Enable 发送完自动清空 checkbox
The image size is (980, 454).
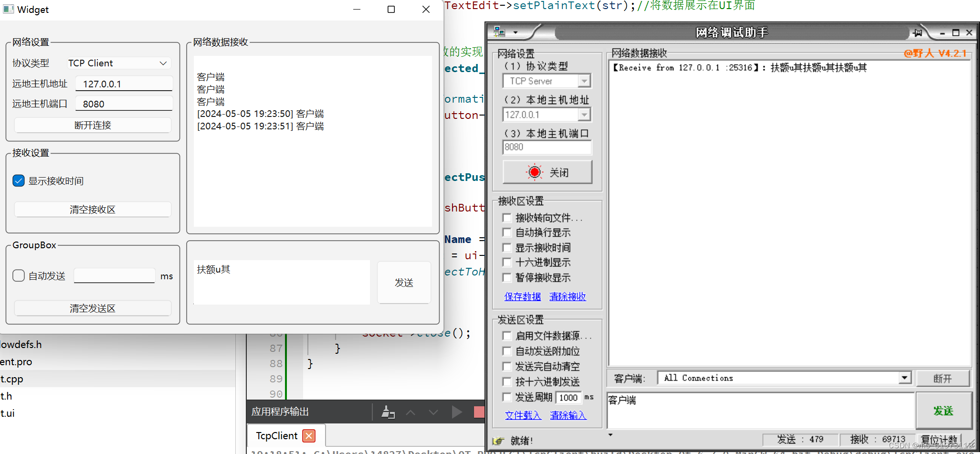507,367
